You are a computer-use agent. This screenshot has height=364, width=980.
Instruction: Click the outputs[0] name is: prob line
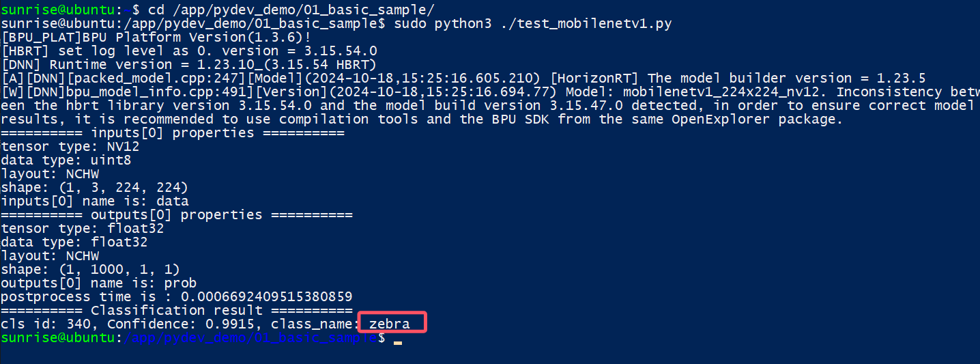coord(99,283)
